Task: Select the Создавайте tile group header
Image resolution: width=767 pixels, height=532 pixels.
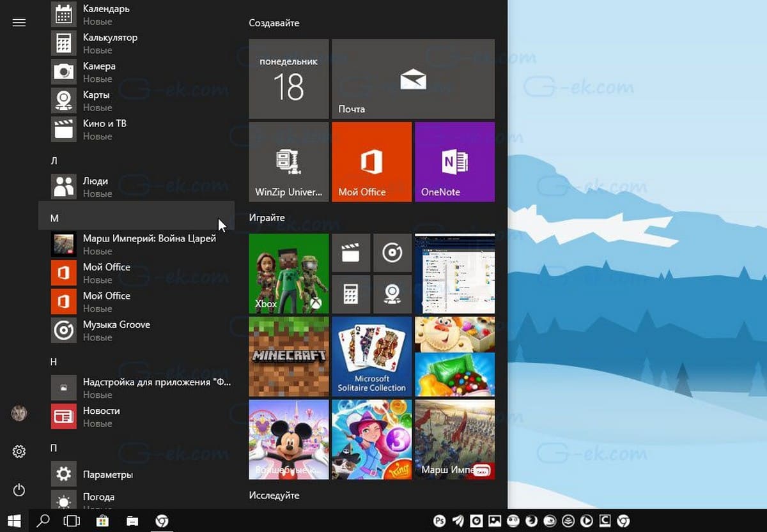Action: 274,23
